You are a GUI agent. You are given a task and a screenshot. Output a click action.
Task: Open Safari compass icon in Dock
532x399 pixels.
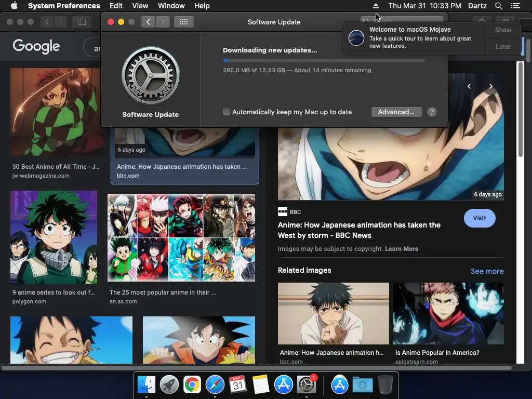point(215,385)
